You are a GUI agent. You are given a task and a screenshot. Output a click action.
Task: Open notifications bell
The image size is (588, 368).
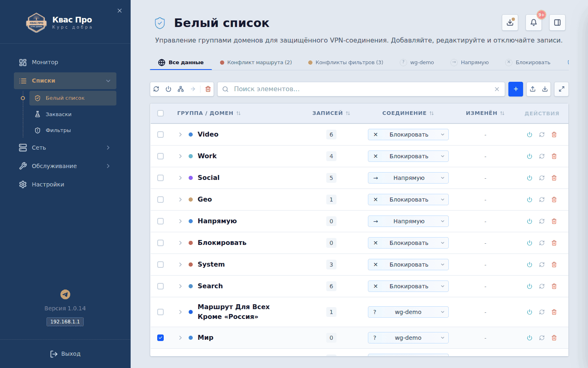[534, 22]
